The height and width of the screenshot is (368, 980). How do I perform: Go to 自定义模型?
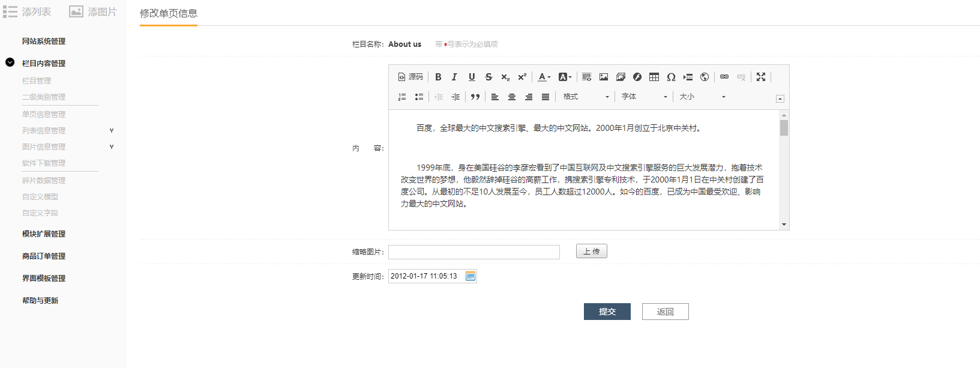(x=40, y=196)
